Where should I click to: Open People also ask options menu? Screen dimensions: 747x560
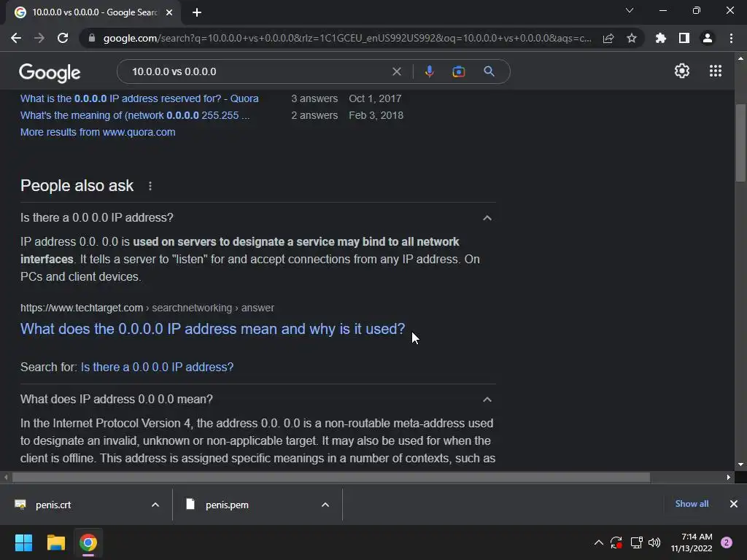click(150, 186)
